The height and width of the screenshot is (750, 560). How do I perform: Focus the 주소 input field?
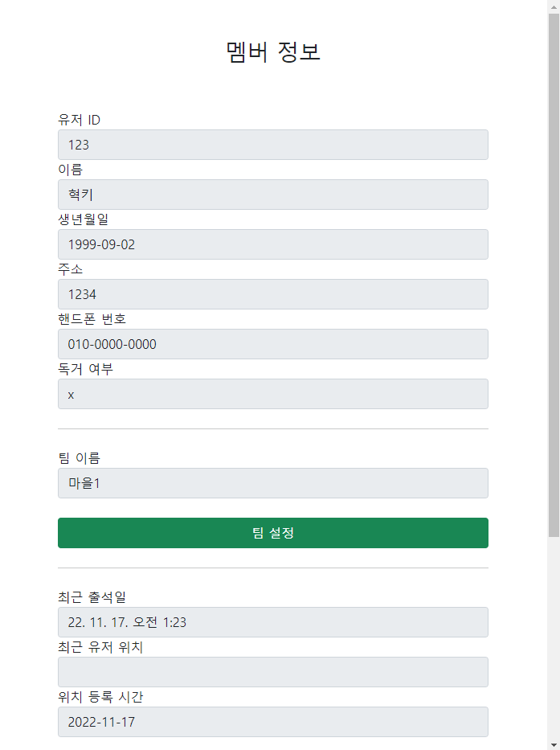pos(272,294)
